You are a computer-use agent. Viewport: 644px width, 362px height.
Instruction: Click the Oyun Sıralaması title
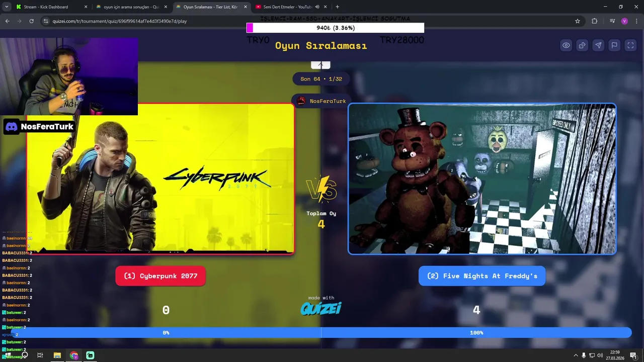[321, 46]
